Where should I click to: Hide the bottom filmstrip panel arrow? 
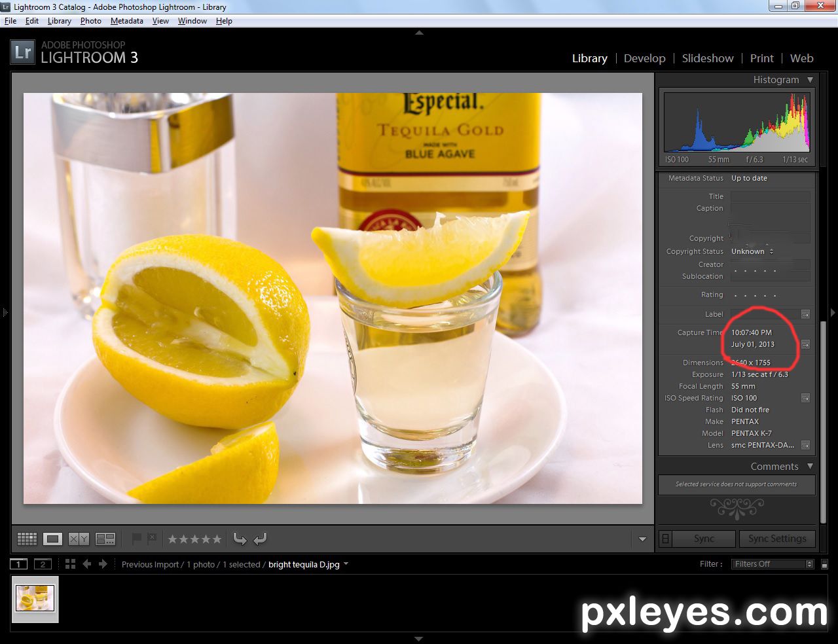419,639
